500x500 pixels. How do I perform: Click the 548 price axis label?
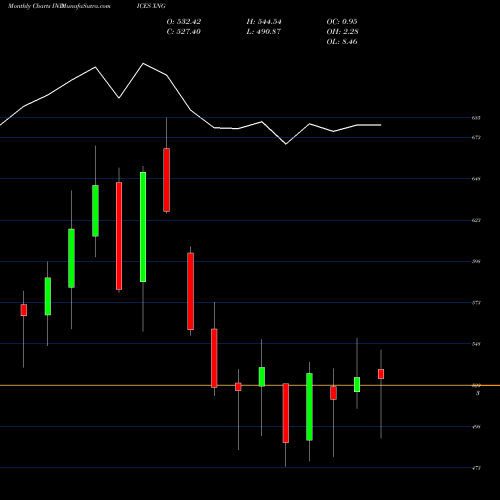[476, 344]
